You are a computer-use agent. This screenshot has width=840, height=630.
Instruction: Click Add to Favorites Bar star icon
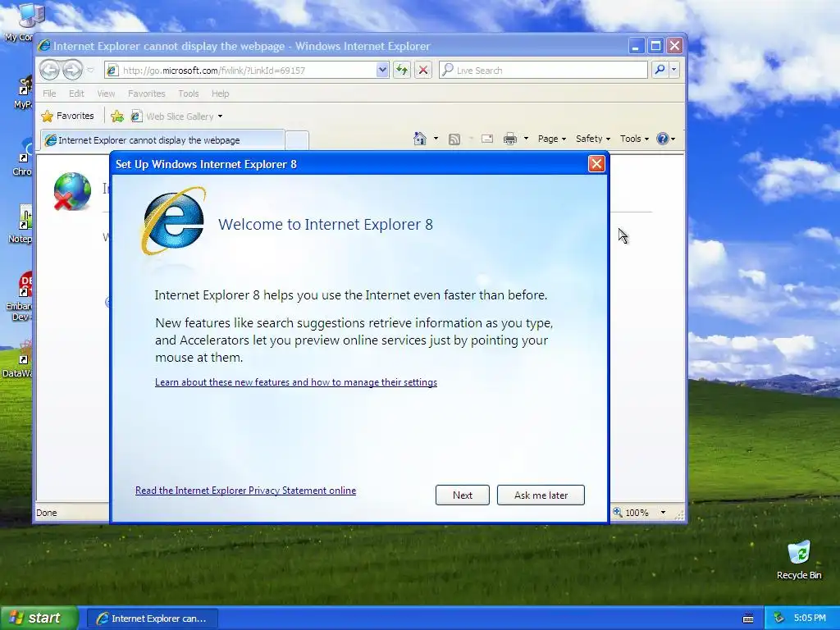click(117, 116)
